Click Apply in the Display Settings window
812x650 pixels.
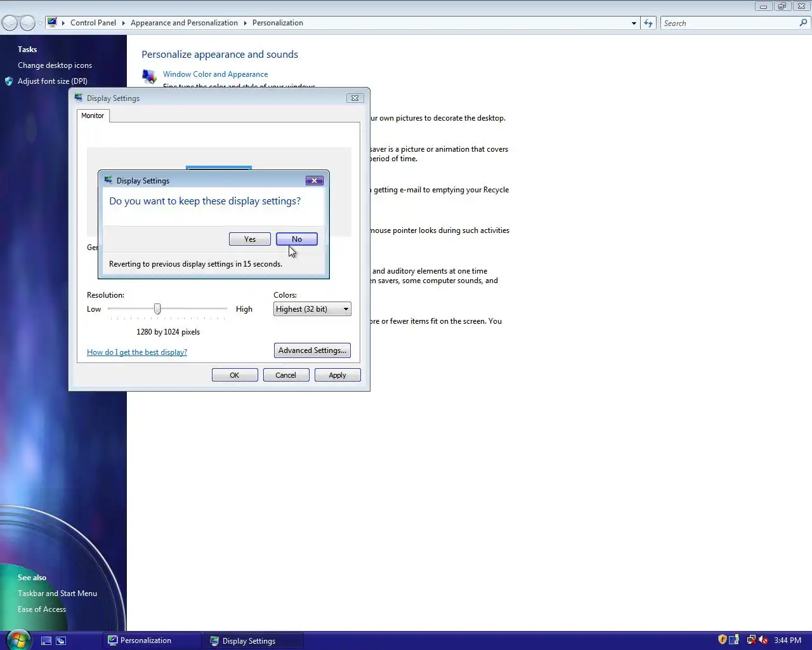click(x=337, y=375)
